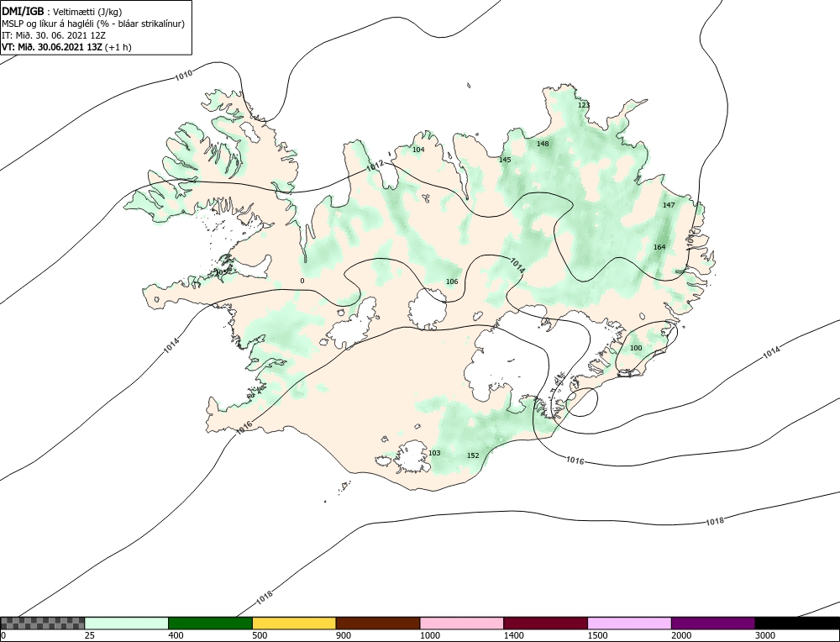Pick the maroon 1400–1500 legend swatch
Viewport: 840px width, 642px height.
coord(545,624)
